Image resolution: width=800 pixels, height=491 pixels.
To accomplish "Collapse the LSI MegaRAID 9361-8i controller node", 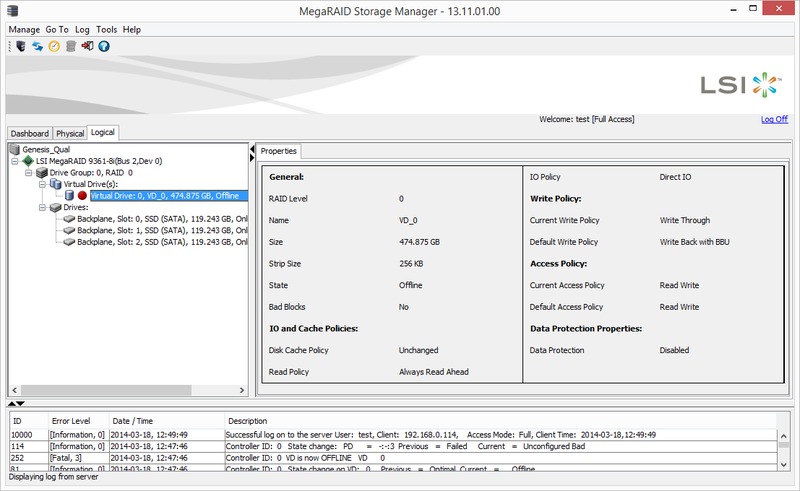I will [x=15, y=161].
